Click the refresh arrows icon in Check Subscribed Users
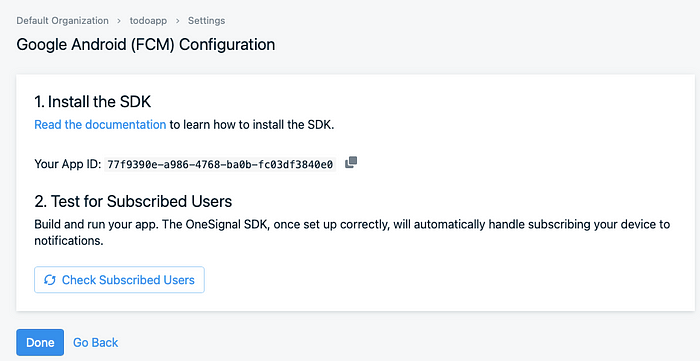Image resolution: width=700 pixels, height=361 pixels. (50, 280)
